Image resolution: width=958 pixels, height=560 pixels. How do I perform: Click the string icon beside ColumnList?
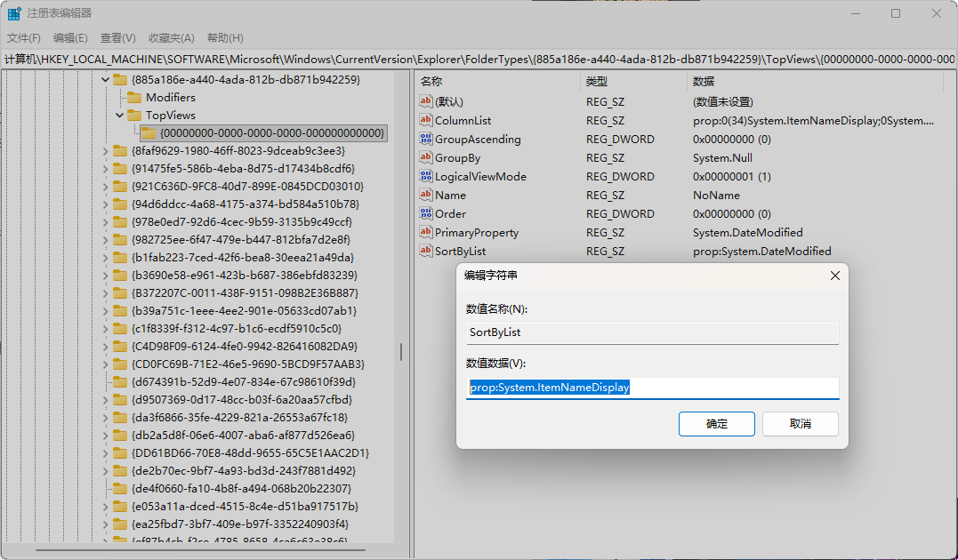point(426,120)
